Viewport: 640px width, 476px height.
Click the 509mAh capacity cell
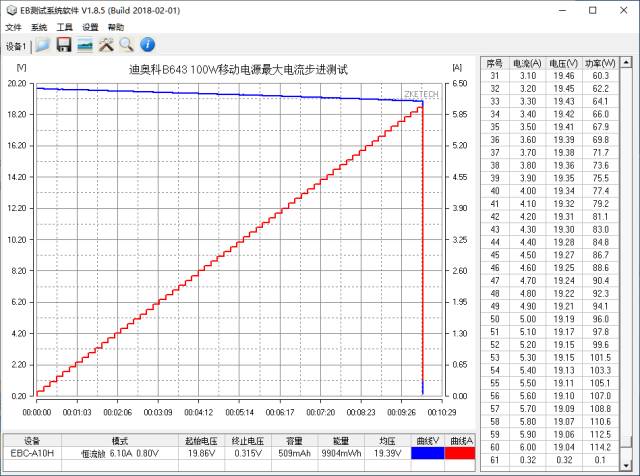294,453
